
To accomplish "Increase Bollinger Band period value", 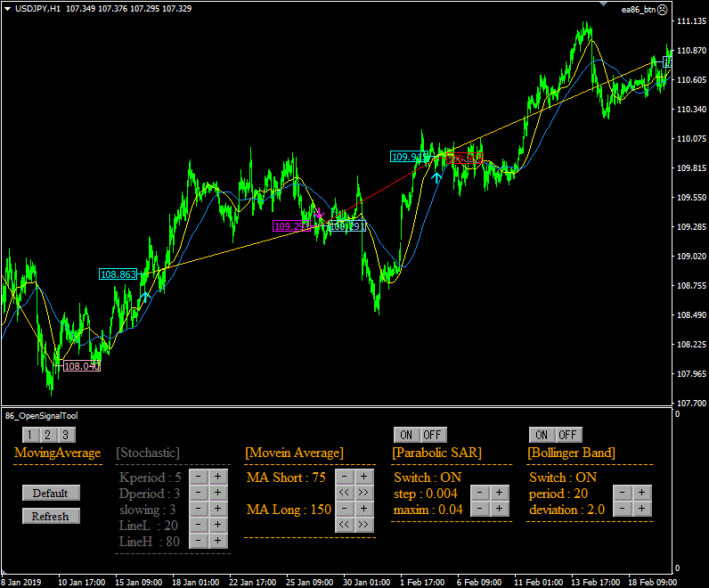I will pos(642,493).
